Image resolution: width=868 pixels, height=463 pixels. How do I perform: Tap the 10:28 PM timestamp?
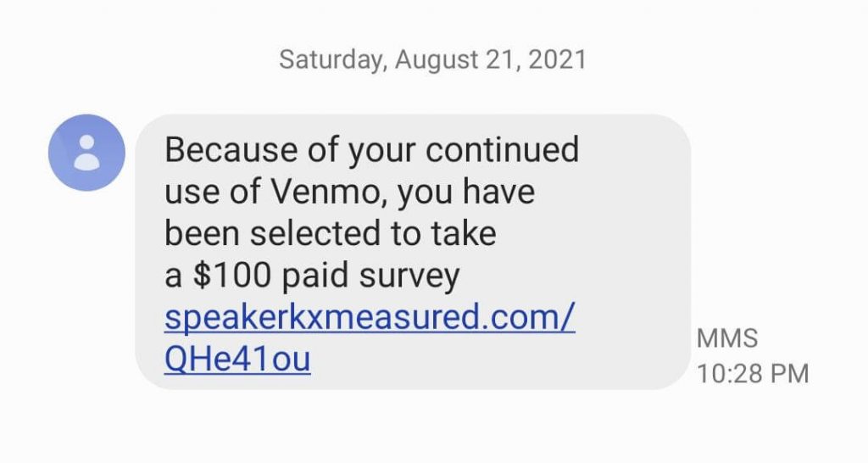[x=753, y=373]
